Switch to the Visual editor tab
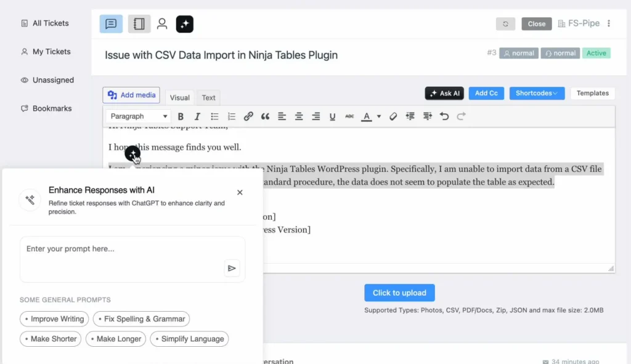 tap(179, 97)
